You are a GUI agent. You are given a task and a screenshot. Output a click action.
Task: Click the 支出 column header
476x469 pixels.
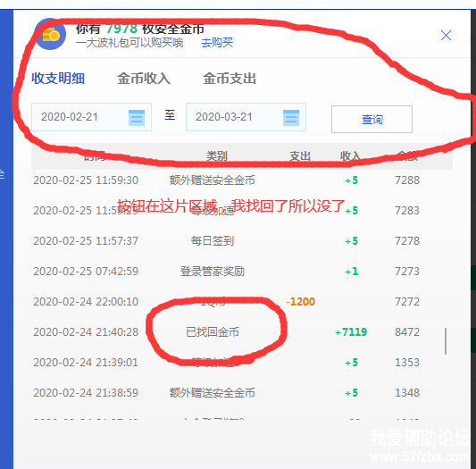click(300, 156)
